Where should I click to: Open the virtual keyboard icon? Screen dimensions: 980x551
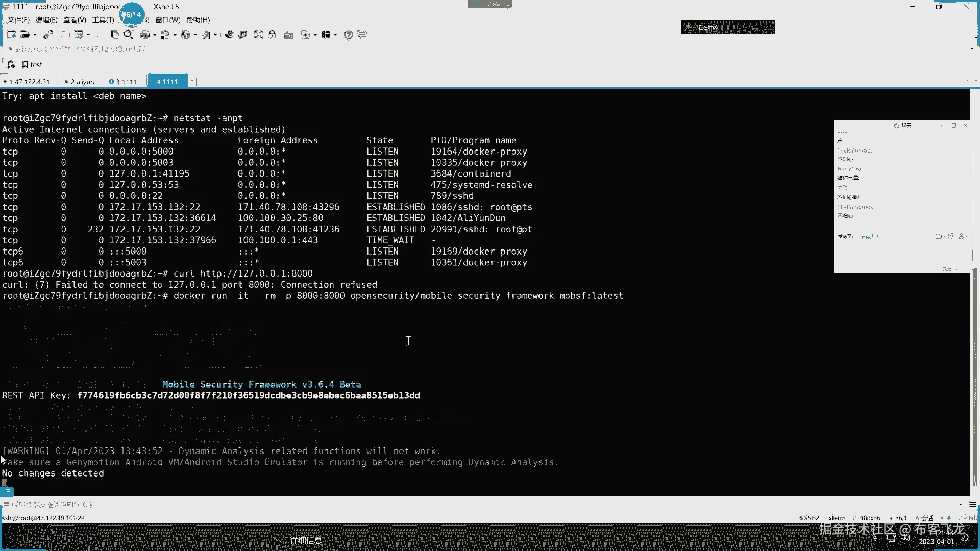pos(288,35)
